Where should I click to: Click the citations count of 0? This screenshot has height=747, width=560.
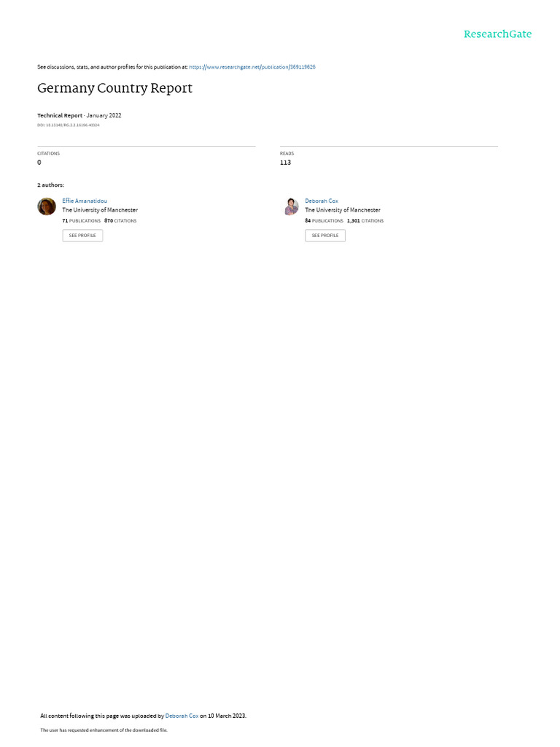click(39, 163)
